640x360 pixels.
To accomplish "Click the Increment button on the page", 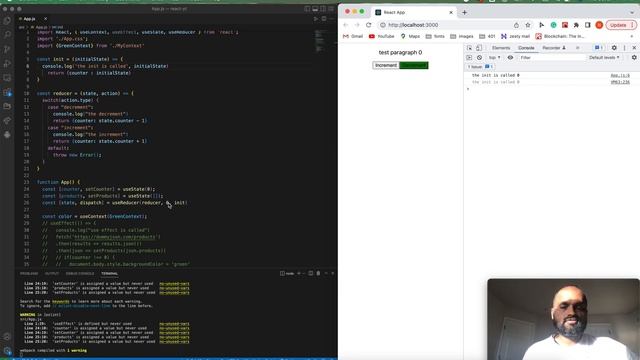I will (x=386, y=65).
